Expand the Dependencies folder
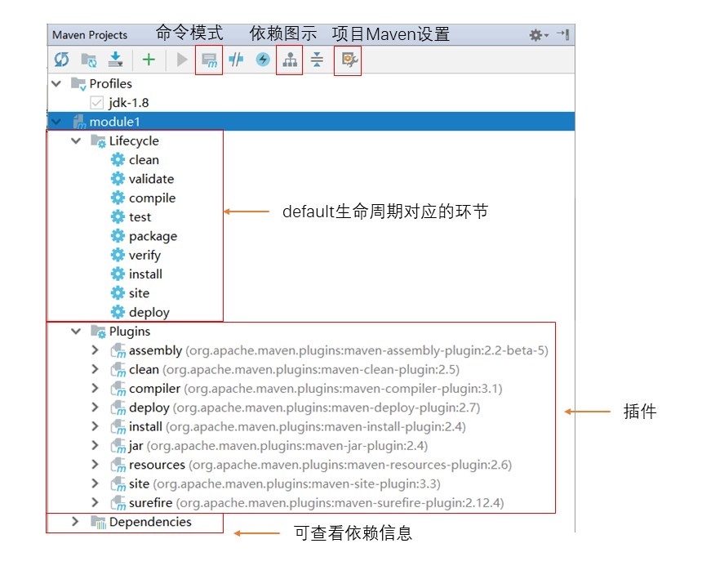This screenshot has width=702, height=588. tap(75, 522)
